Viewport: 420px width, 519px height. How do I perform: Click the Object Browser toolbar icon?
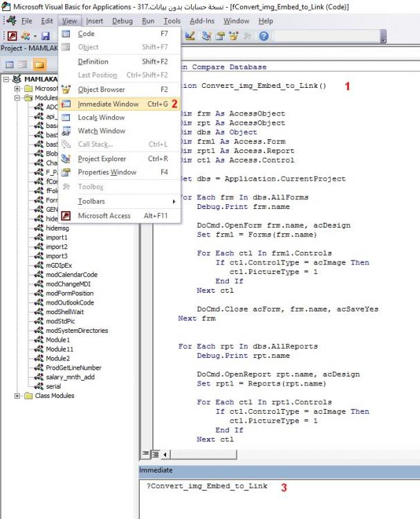pyautogui.click(x=234, y=36)
